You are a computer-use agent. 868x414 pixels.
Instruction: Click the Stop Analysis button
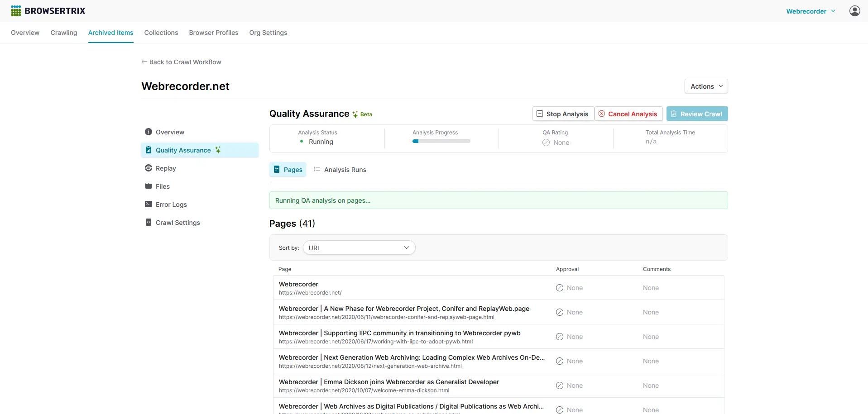pos(562,114)
